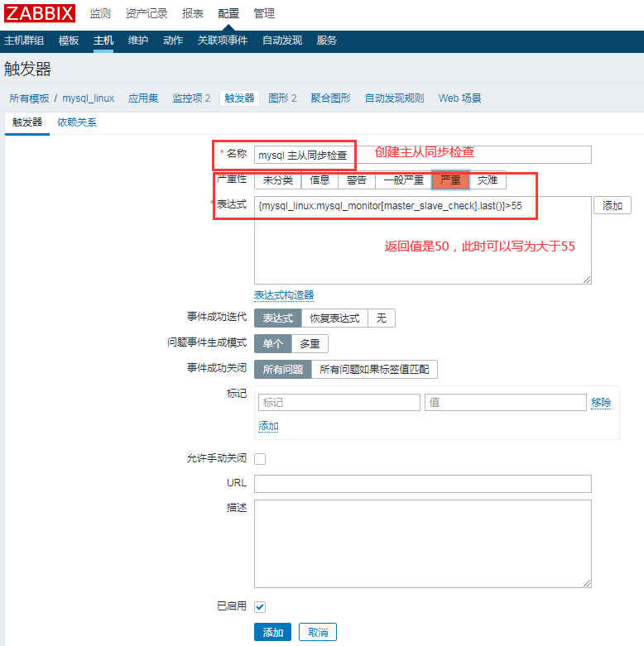
Task: Grab 描述 textarea resize handle
Action: click(587, 583)
